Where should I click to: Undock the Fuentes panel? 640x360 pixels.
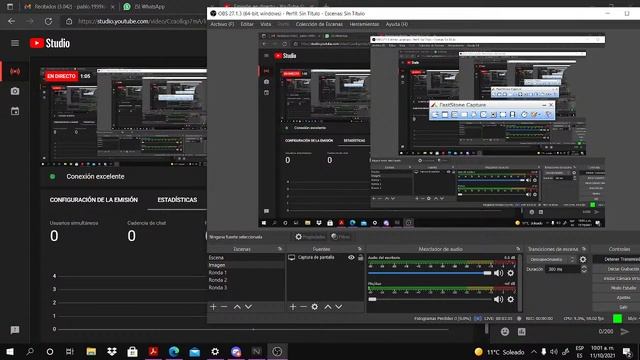click(x=360, y=249)
